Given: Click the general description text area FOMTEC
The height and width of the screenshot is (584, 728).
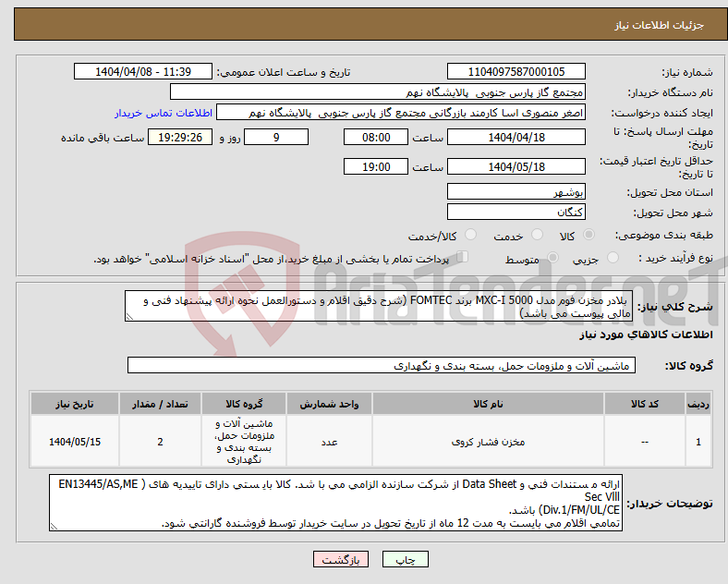Looking at the screenshot, I should 379,306.
